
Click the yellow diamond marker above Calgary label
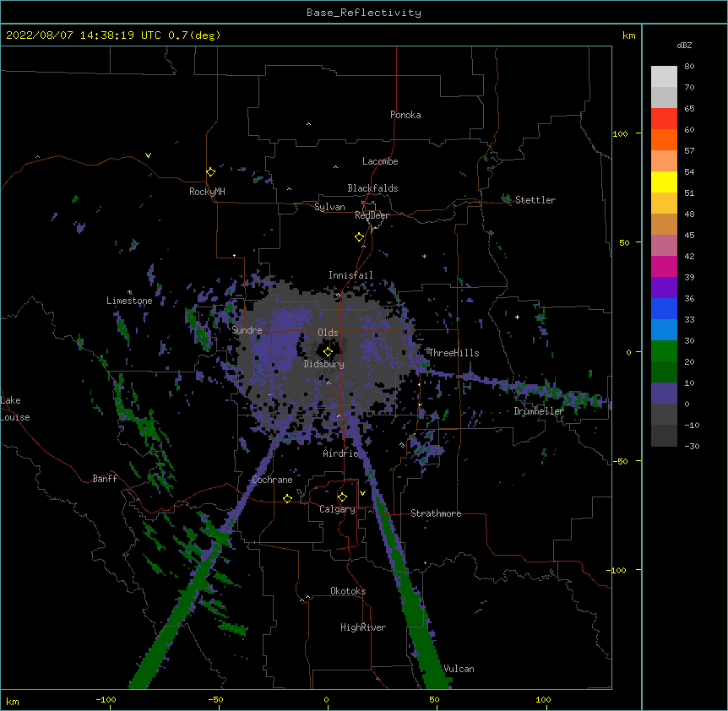click(342, 497)
